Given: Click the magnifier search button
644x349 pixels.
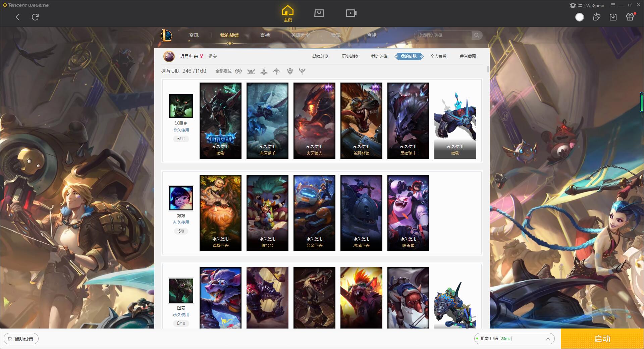Looking at the screenshot, I should 477,35.
